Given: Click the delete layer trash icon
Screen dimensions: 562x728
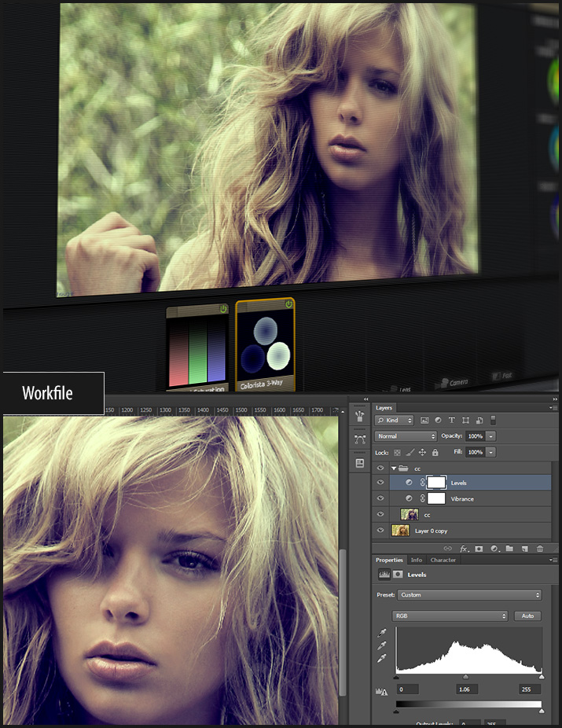Looking at the screenshot, I should tap(539, 548).
